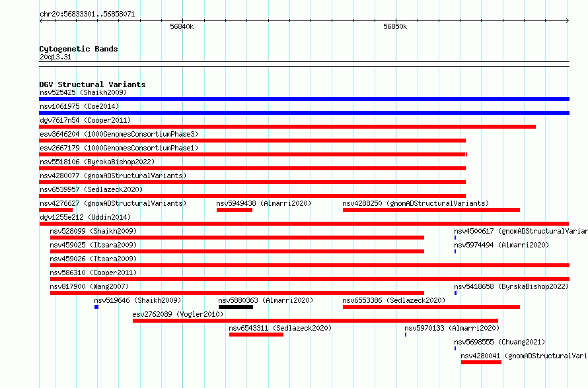Click the tiny blue mark under nsv5698555
Screen dimensions: 588x388
pyautogui.click(x=455, y=348)
